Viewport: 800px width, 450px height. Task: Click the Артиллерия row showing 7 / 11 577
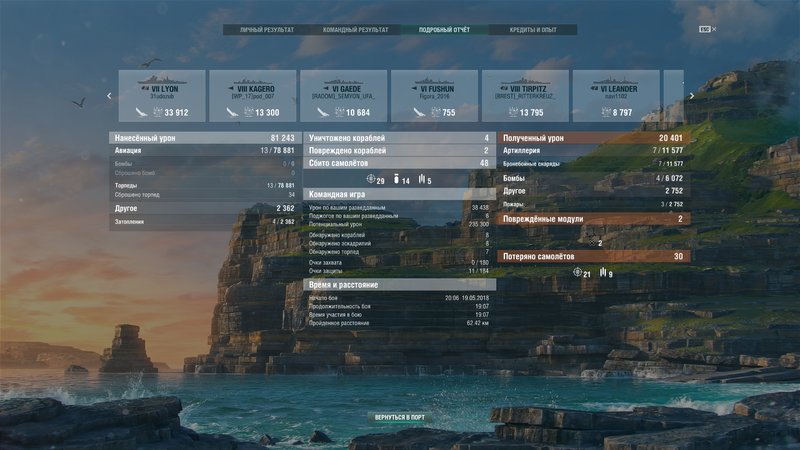pos(594,151)
